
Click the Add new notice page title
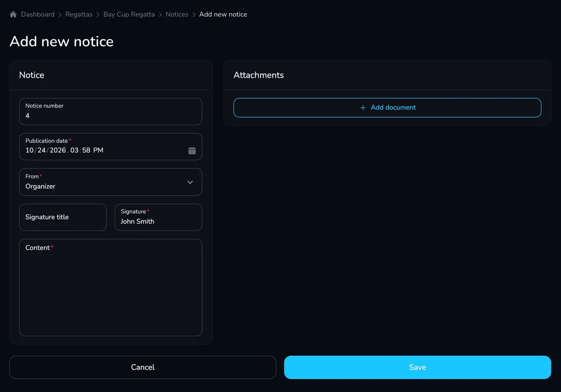click(x=61, y=41)
